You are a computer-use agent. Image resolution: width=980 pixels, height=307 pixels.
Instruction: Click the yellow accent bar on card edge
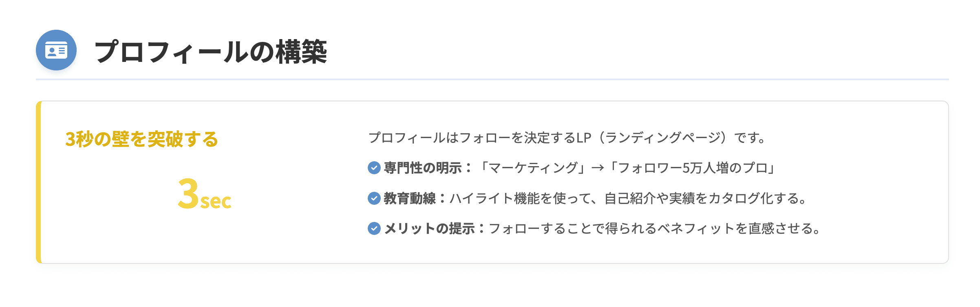[38, 182]
